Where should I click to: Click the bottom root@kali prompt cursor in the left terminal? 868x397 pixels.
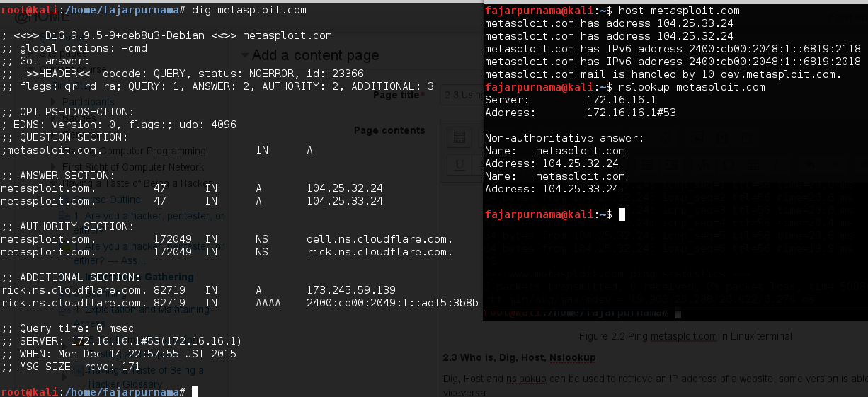coord(195,391)
